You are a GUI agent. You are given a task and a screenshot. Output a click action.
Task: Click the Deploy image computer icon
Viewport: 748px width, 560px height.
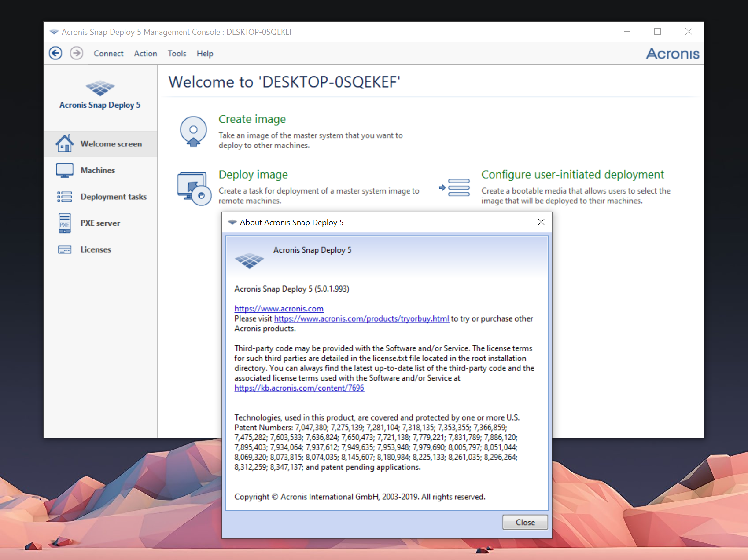tap(194, 188)
